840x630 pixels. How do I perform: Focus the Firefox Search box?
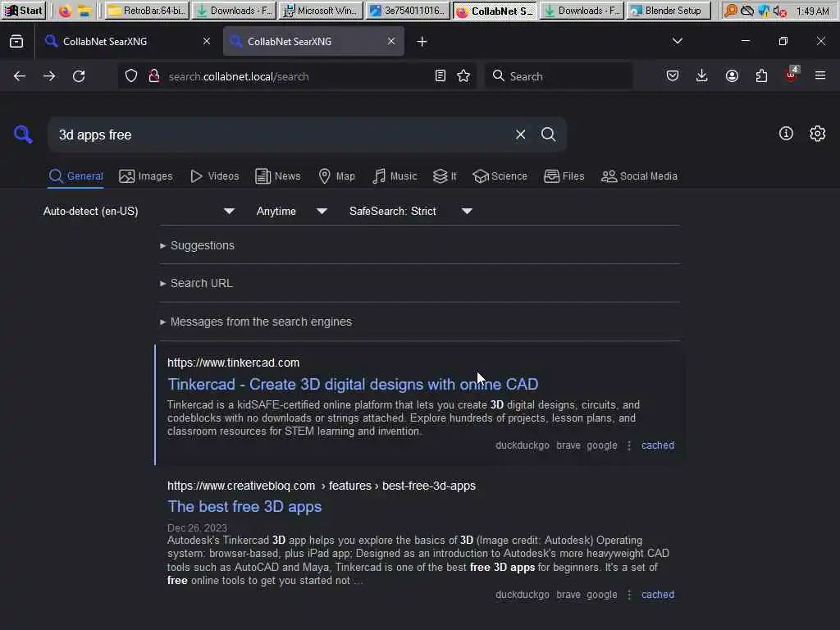pyautogui.click(x=559, y=76)
